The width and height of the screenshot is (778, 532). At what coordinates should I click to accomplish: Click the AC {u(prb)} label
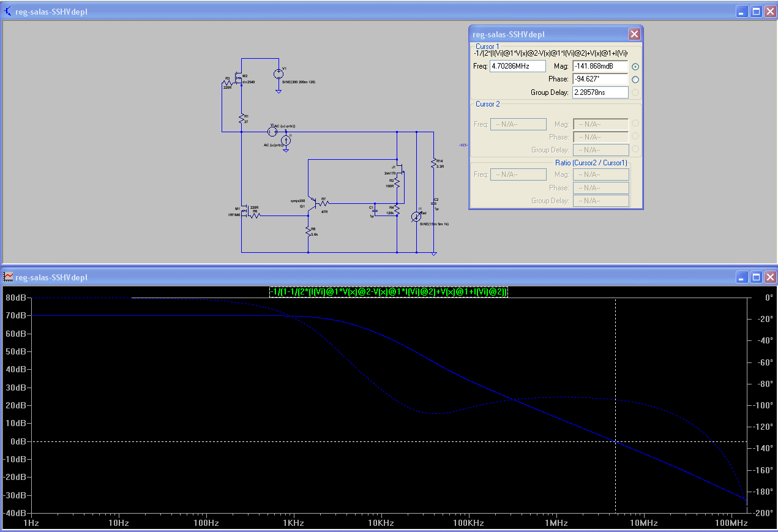tap(274, 145)
